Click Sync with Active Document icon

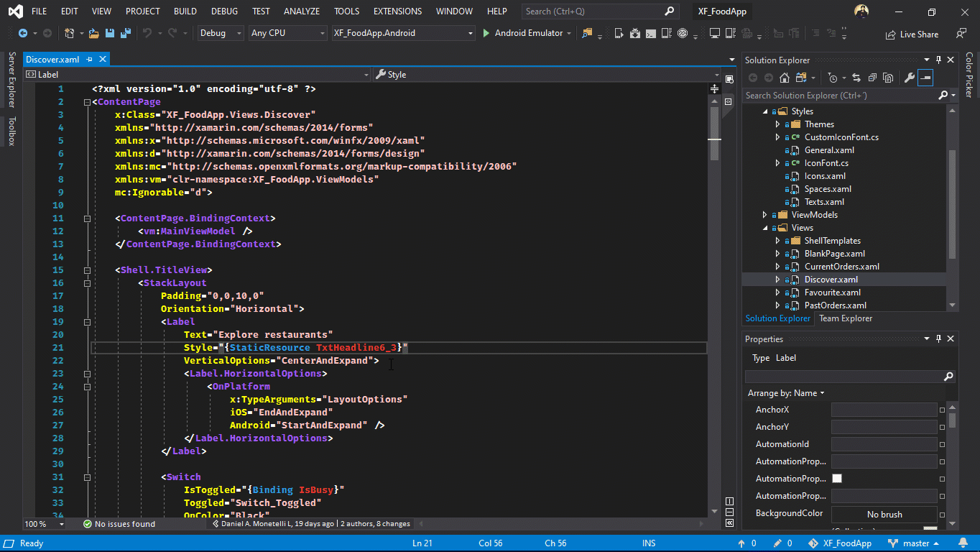856,78
